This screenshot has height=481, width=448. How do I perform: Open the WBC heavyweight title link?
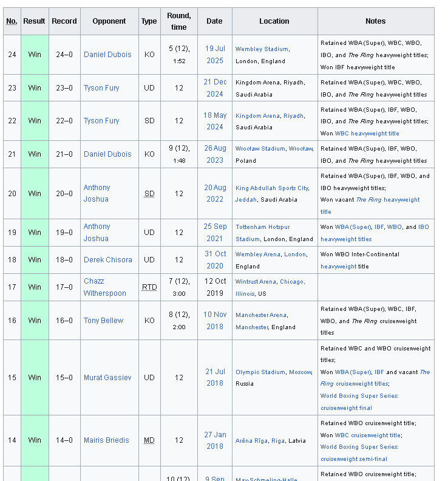(x=367, y=134)
